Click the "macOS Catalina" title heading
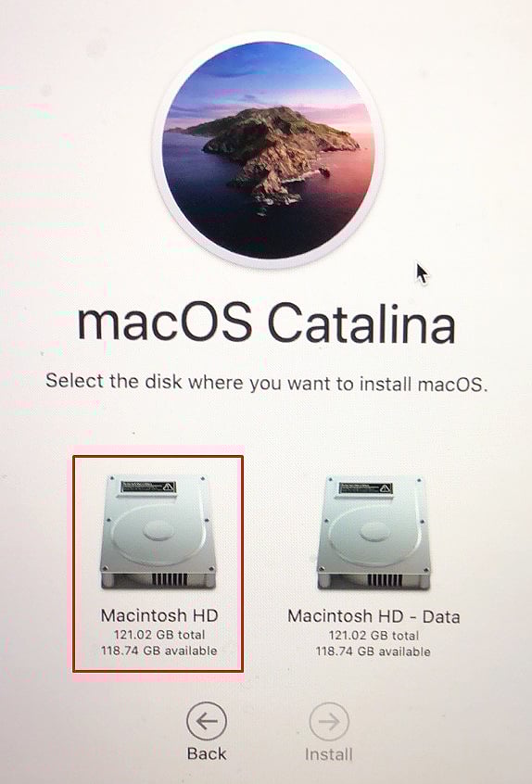Viewport: 532px width, 784px height. (x=266, y=324)
